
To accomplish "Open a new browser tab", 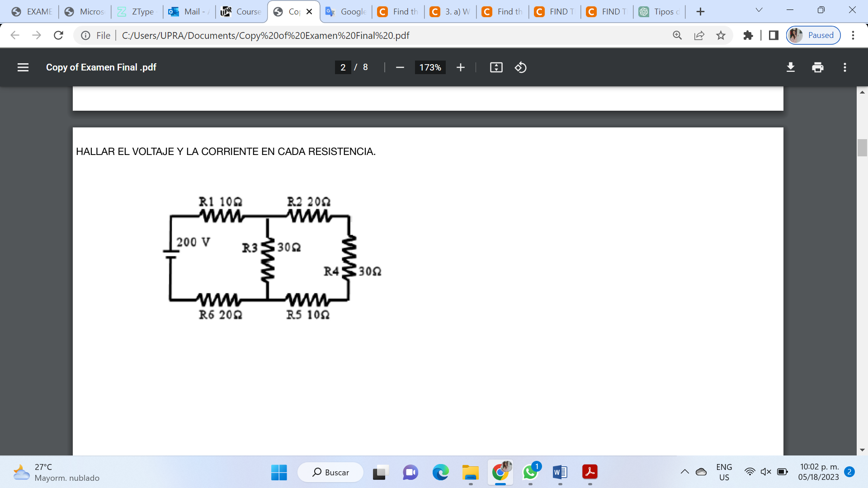I will (x=700, y=11).
